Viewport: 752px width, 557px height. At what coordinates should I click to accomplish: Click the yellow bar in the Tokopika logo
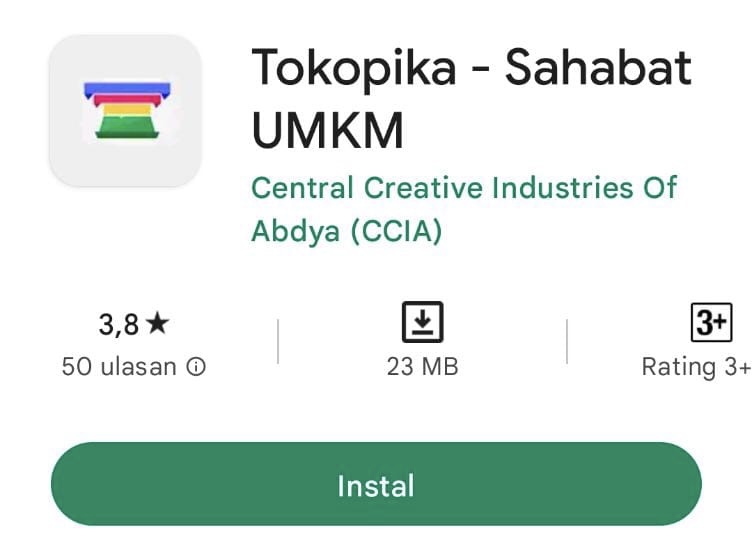click(x=125, y=109)
